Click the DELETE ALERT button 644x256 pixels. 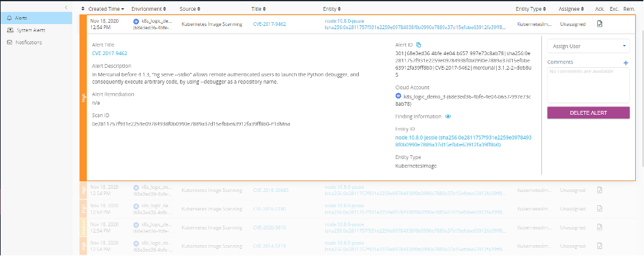[x=588, y=113]
